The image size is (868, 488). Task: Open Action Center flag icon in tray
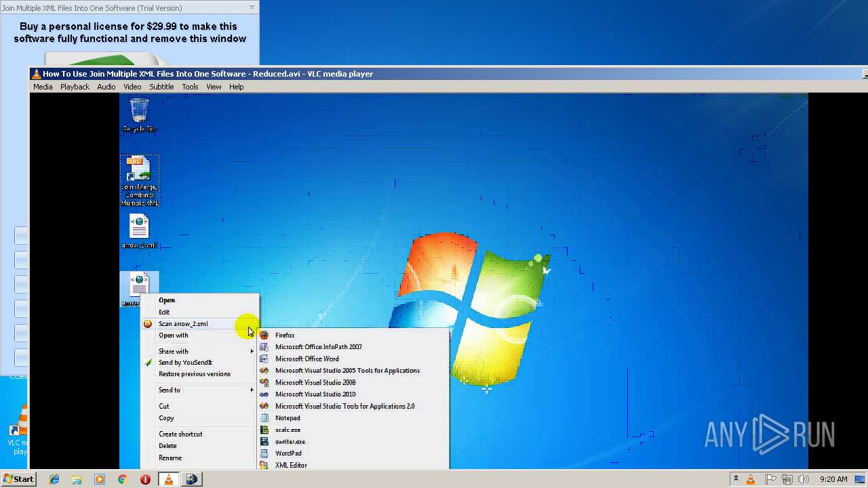pyautogui.click(x=771, y=479)
